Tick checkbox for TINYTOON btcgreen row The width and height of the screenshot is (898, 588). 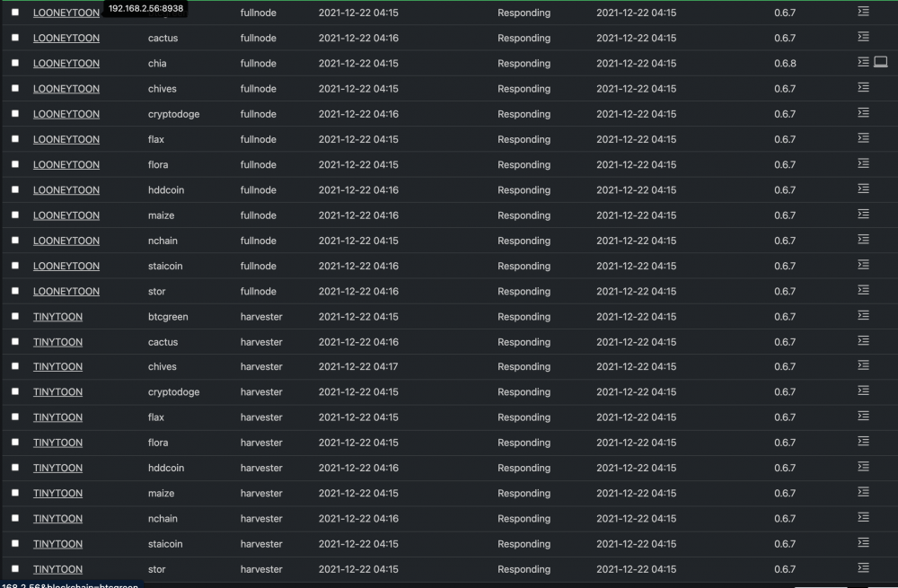(15, 316)
